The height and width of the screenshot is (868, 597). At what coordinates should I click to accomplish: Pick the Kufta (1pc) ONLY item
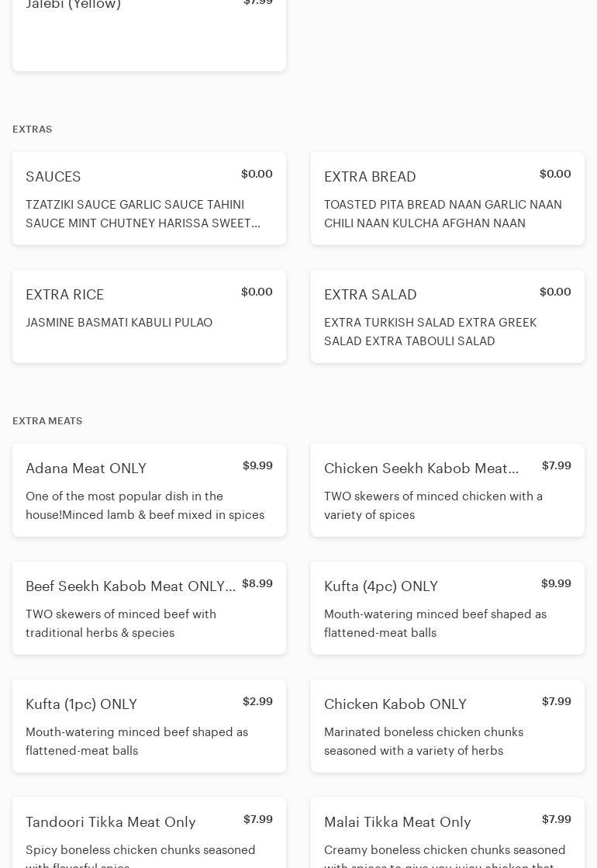[149, 726]
